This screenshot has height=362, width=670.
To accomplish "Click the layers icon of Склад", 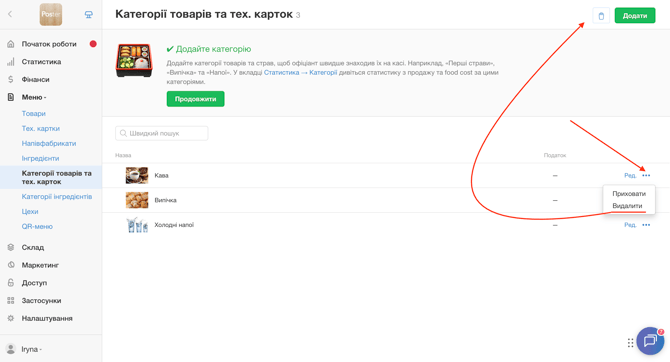I will 11,247.
